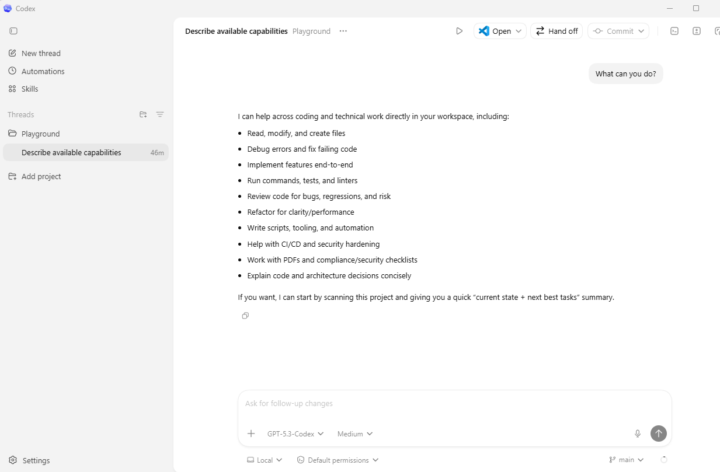Open Settings at bottom left

coord(36,461)
